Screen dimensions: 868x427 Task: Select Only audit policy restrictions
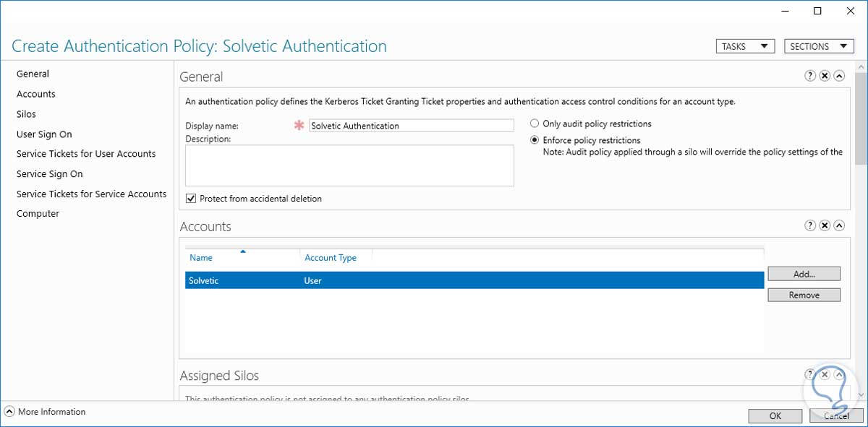point(535,124)
